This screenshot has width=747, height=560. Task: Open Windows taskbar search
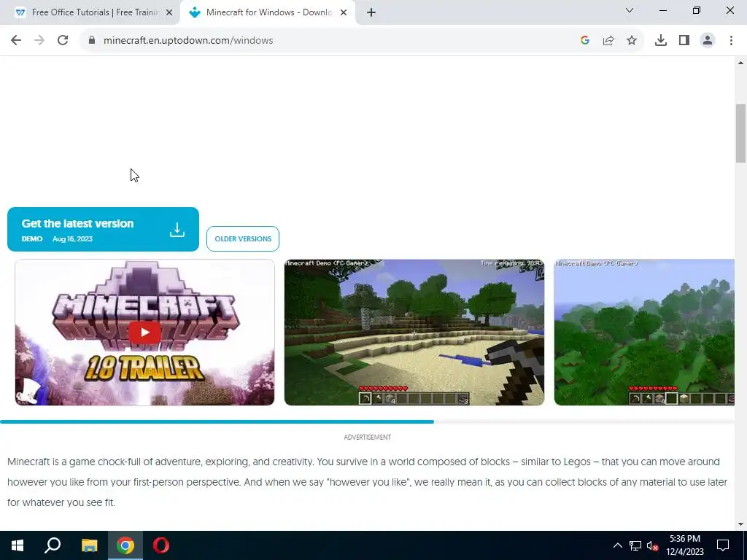(x=53, y=545)
